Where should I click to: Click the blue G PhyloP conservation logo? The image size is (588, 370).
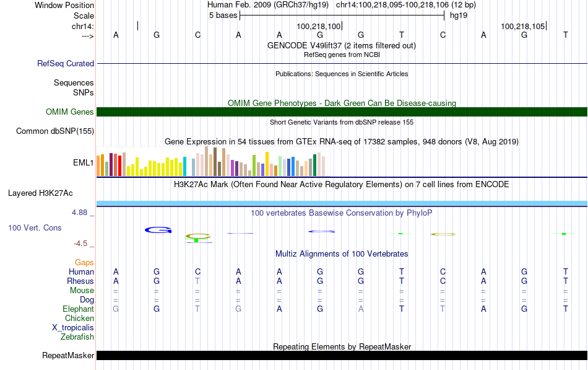(158, 230)
